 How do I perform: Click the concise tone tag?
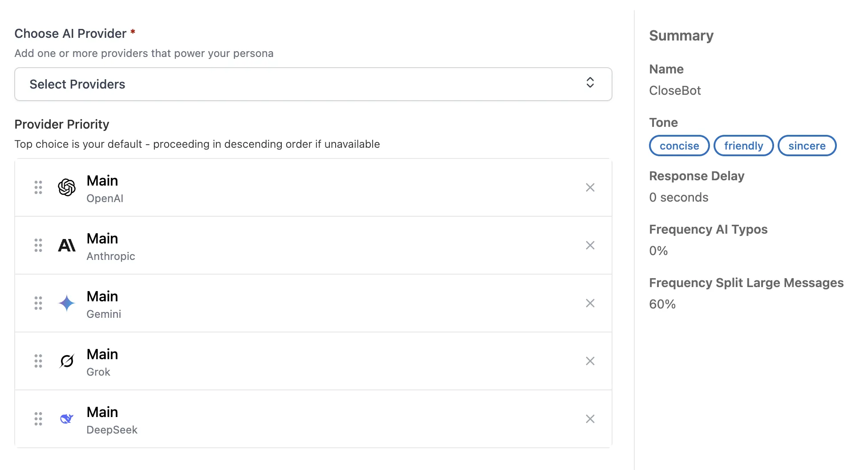coord(679,146)
